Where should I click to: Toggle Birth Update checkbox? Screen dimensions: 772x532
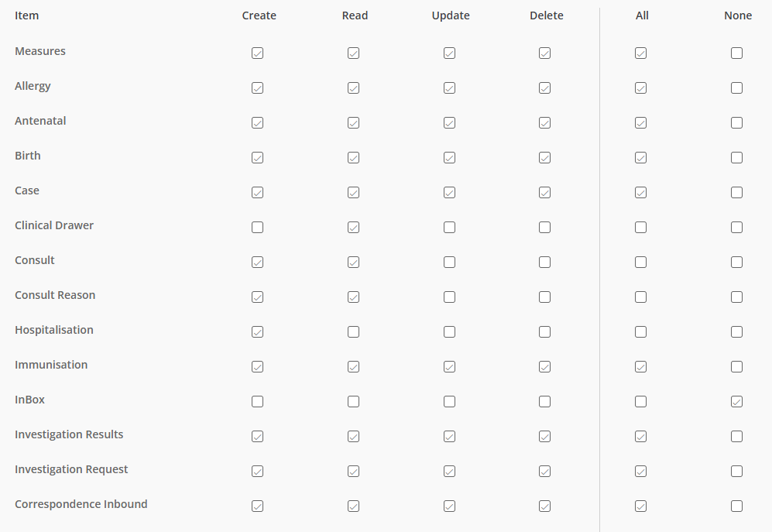pos(450,158)
